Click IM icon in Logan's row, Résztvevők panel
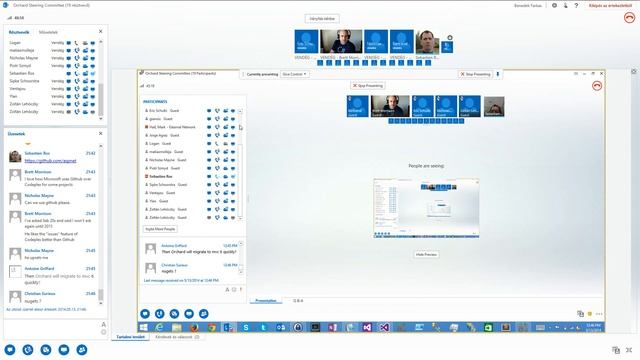Image resolution: width=640 pixels, height=360 pixels. coord(69,43)
